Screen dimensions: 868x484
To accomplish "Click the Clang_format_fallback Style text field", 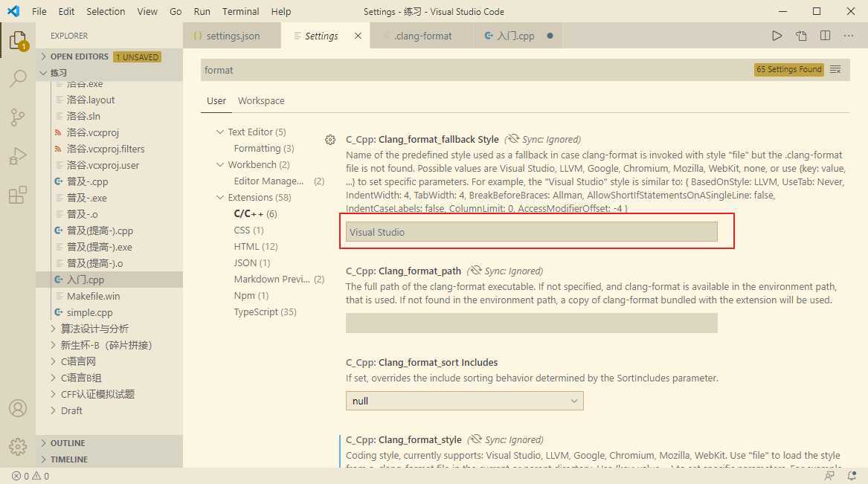I will click(x=531, y=232).
